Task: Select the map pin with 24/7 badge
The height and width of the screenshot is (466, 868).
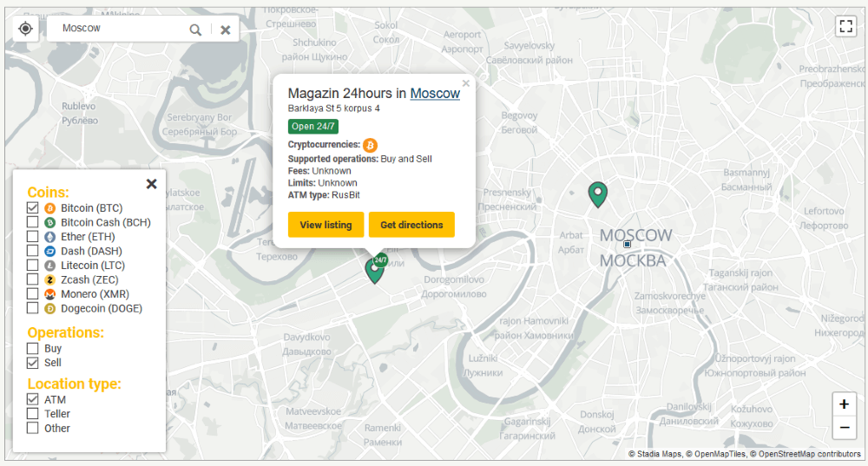Action: (375, 270)
